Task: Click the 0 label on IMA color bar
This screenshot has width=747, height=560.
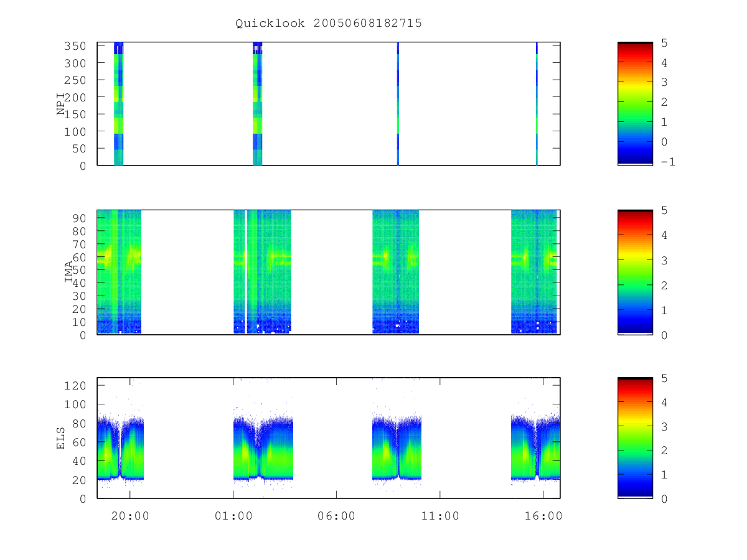Action: pyautogui.click(x=664, y=335)
